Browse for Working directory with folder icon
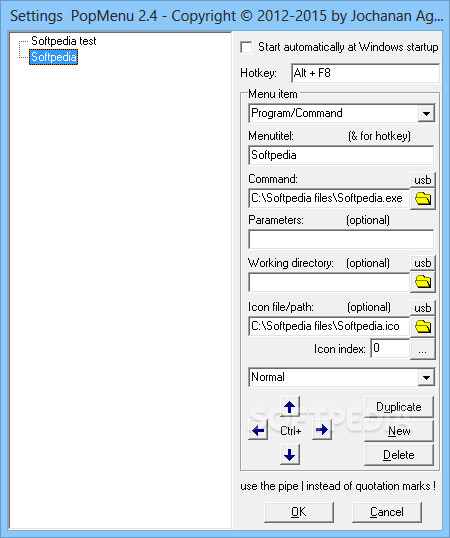 (x=423, y=282)
